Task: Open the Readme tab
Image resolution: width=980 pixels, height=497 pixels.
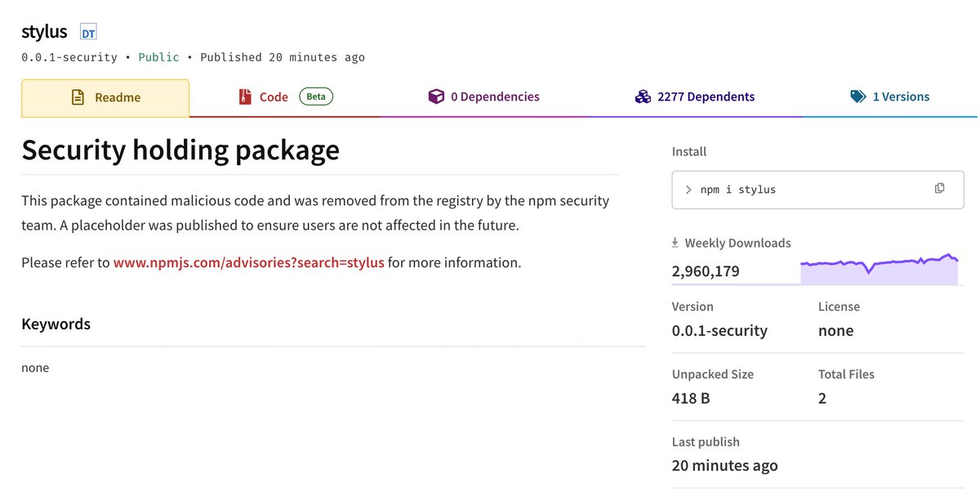Action: pos(105,97)
